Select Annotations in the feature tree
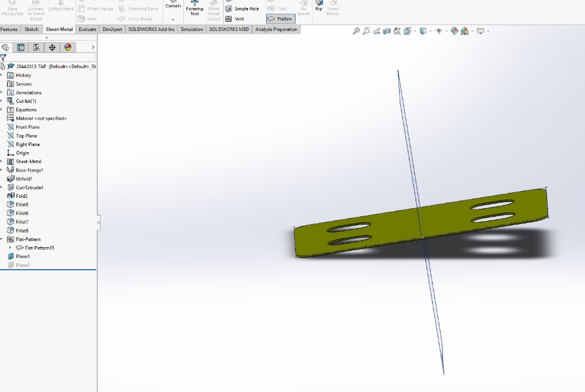Image resolution: width=585 pixels, height=392 pixels. [x=24, y=93]
